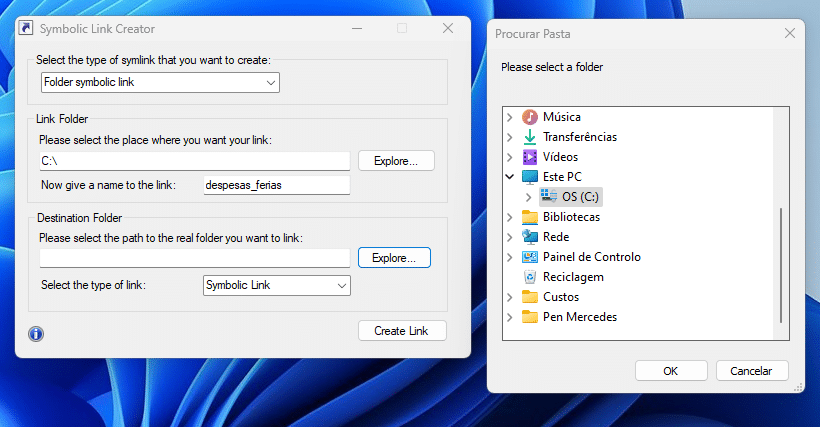Expand the Rede tree node
This screenshot has width=820, height=427.
pyautogui.click(x=510, y=237)
